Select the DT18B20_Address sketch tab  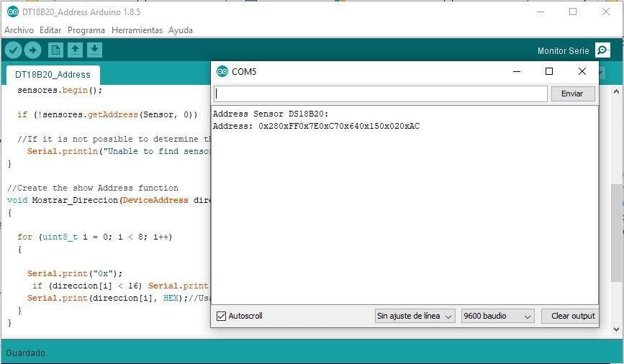(53, 75)
